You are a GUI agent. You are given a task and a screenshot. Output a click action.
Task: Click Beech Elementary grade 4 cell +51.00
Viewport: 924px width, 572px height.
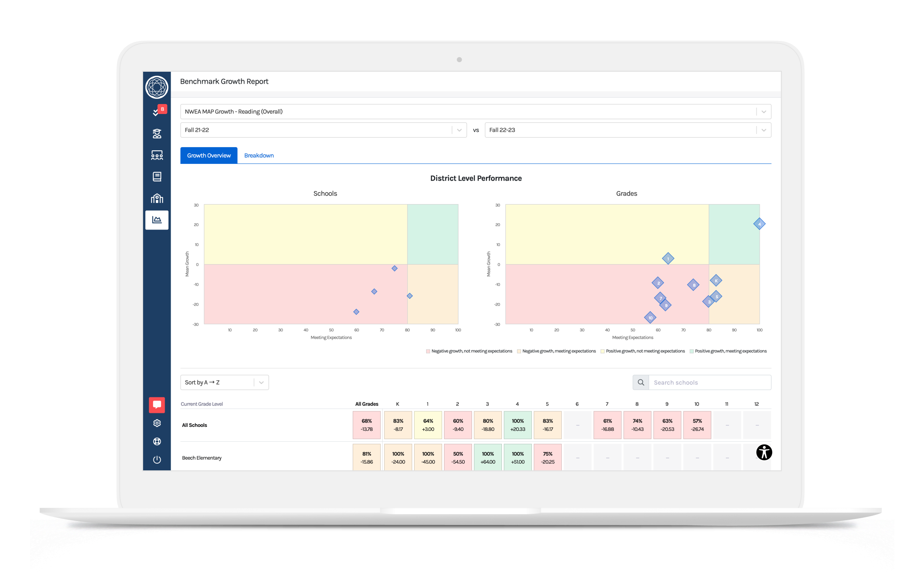click(x=518, y=458)
